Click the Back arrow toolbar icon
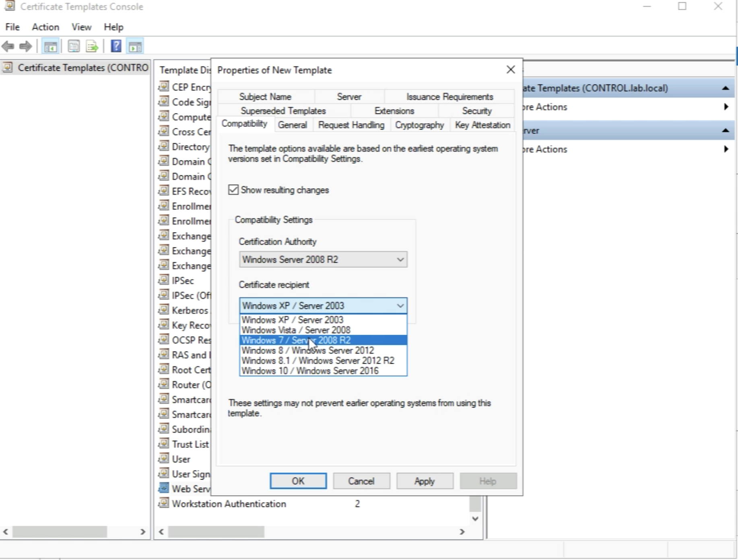738x560 pixels. [x=8, y=47]
